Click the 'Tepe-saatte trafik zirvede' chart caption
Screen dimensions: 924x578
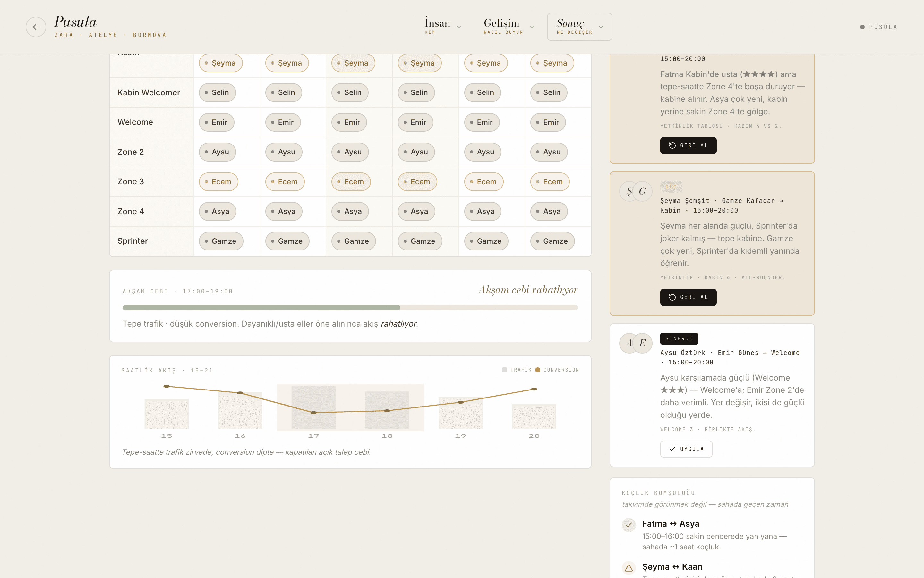point(246,452)
